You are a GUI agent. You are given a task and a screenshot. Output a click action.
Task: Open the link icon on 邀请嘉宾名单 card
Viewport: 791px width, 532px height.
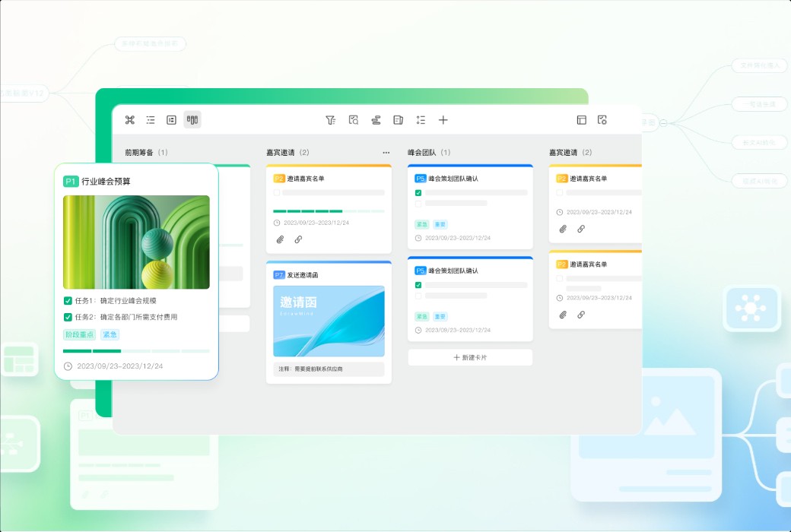(298, 239)
